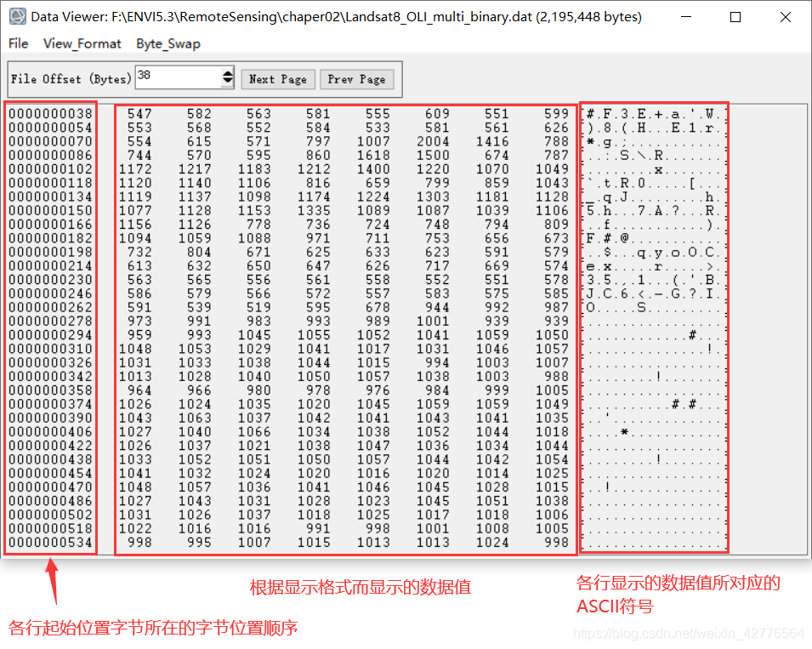
Task: Select offset row 0000000486
Action: pyautogui.click(x=50, y=501)
